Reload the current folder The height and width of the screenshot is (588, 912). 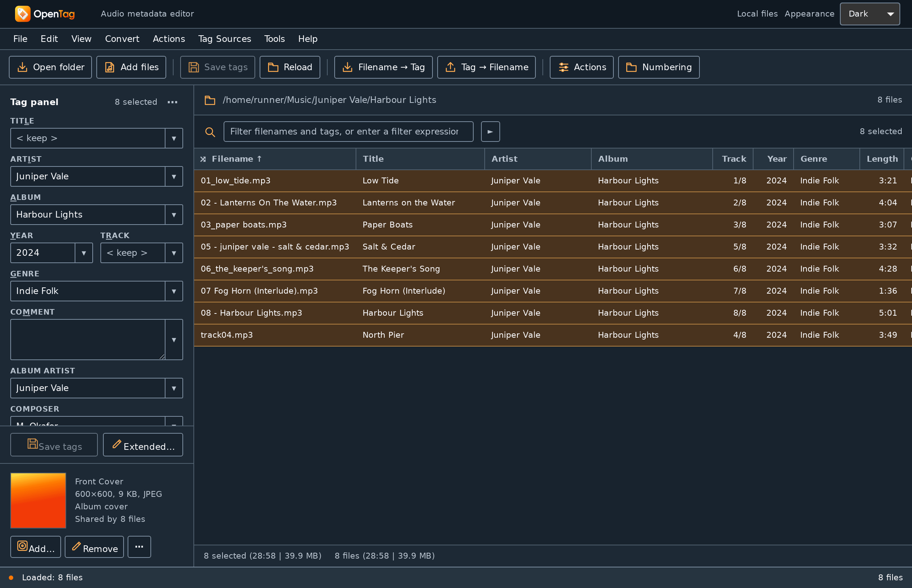(x=290, y=67)
